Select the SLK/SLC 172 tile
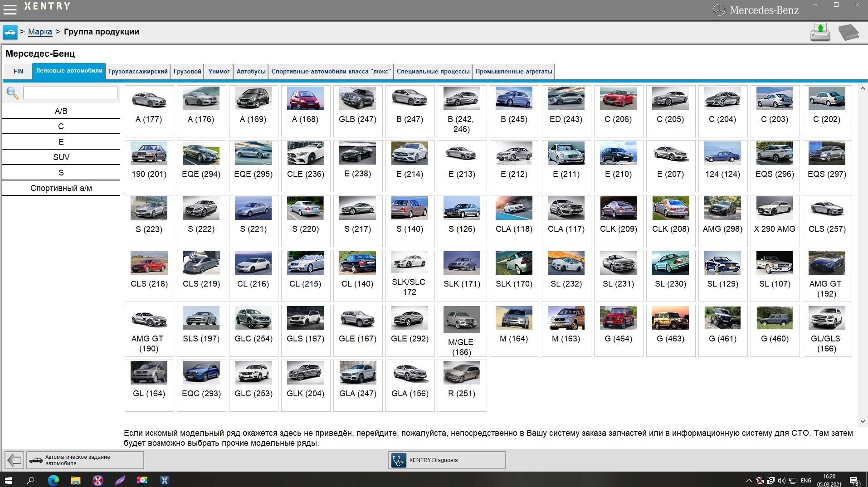868x487 pixels. 410,276
